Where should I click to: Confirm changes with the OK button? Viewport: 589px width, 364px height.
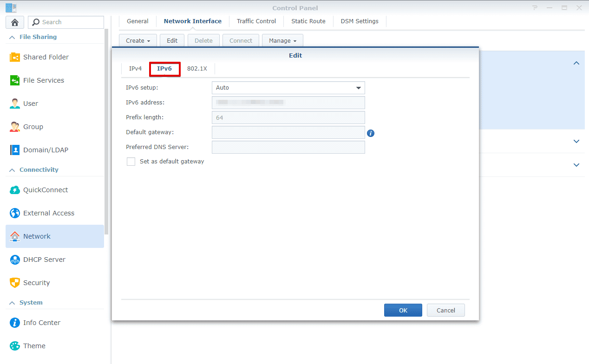tap(402, 310)
